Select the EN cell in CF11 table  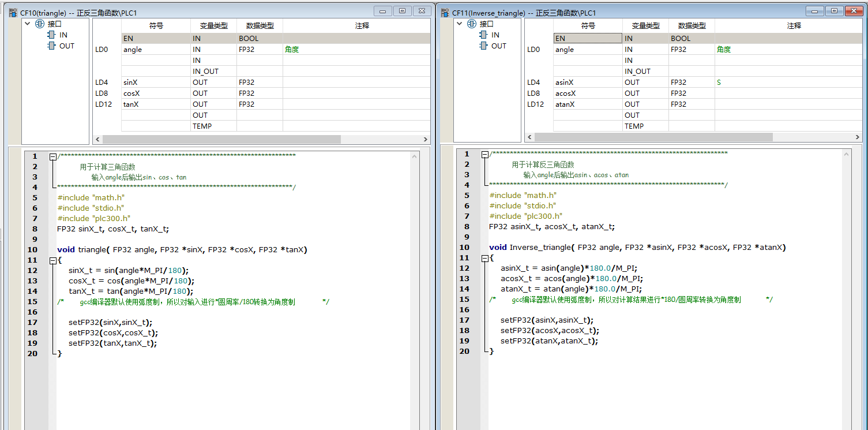point(588,39)
